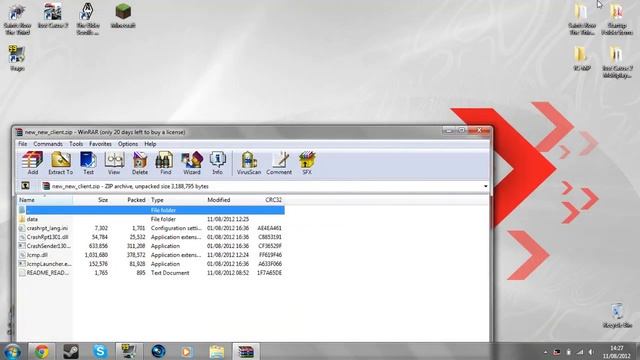Viewport: 640px width, 360px height.
Task: Click the volume speaker tray icon
Action: pyautogui.click(x=591, y=352)
